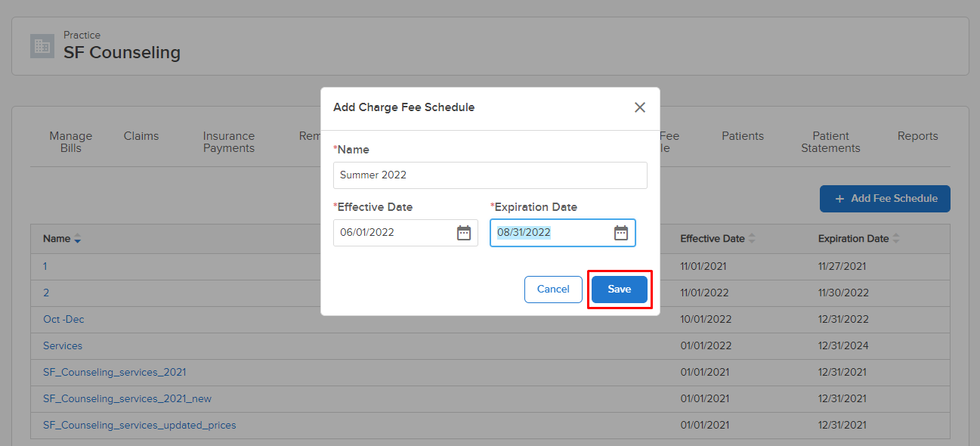Screen dimensions: 980x446
Task: Open the SF_Counseling_services_2021 fee schedule
Action: pos(114,372)
